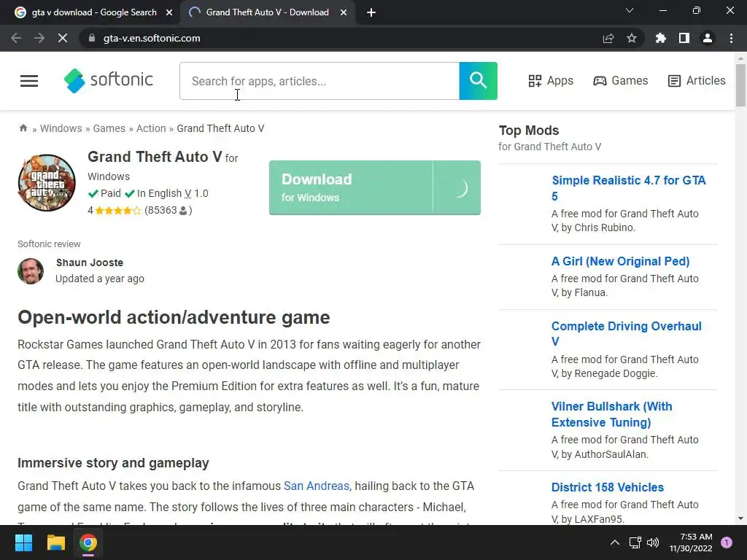Click the star rating row
This screenshot has width=747, height=560.
pyautogui.click(x=117, y=211)
